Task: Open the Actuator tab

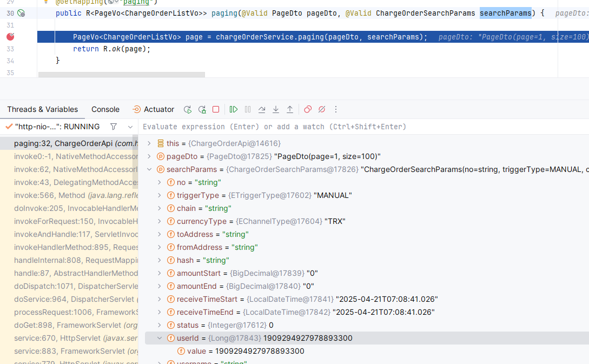Action: click(157, 109)
